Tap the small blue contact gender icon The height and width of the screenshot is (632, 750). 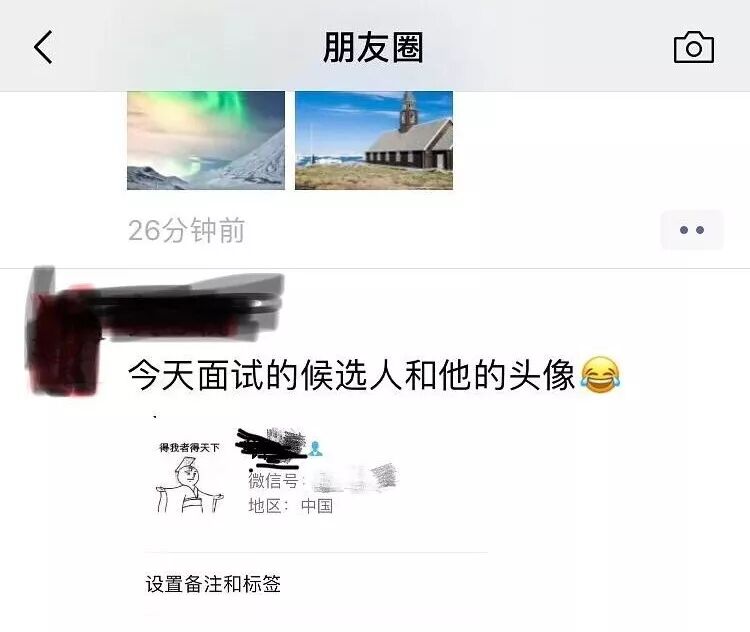pyautogui.click(x=315, y=449)
